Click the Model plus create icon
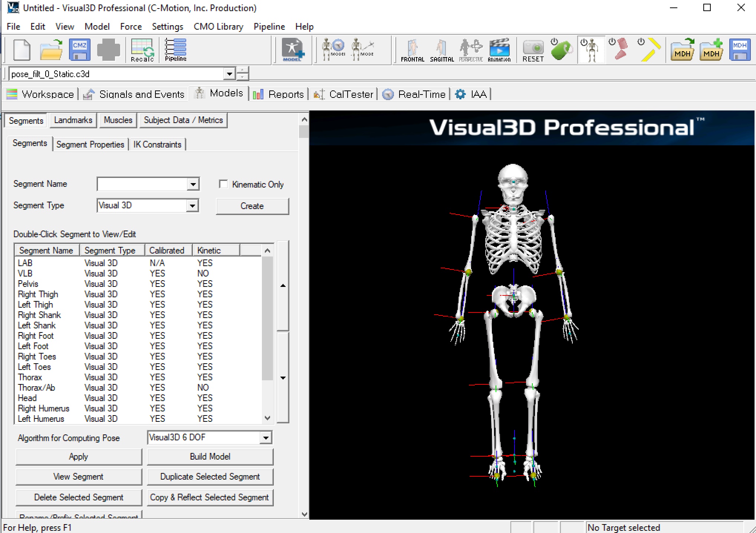Image resolution: width=756 pixels, height=533 pixels. coord(293,50)
